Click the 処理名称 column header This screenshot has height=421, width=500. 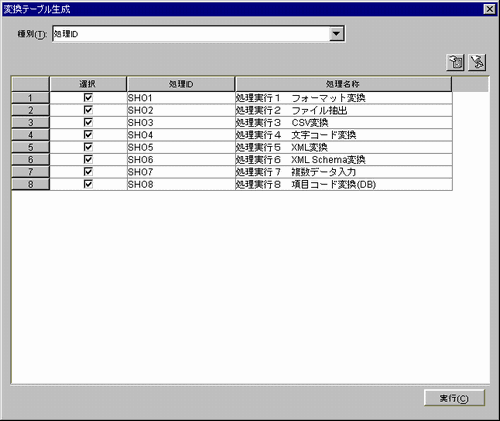(343, 84)
